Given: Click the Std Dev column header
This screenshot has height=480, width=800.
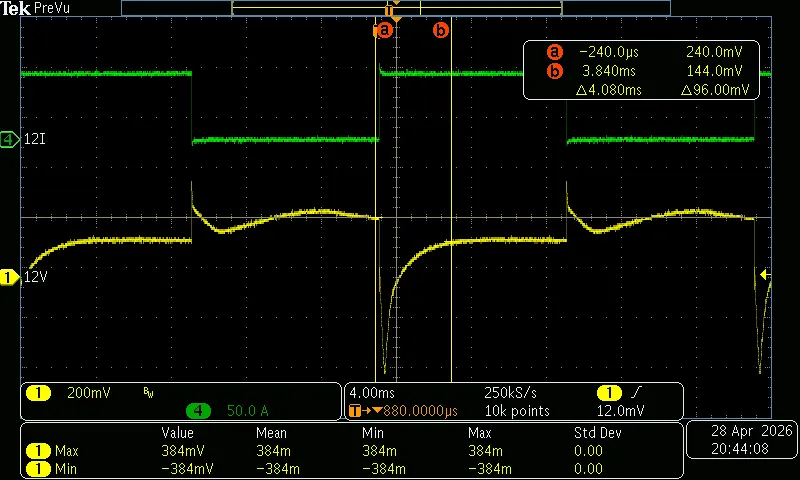Looking at the screenshot, I should [597, 433].
